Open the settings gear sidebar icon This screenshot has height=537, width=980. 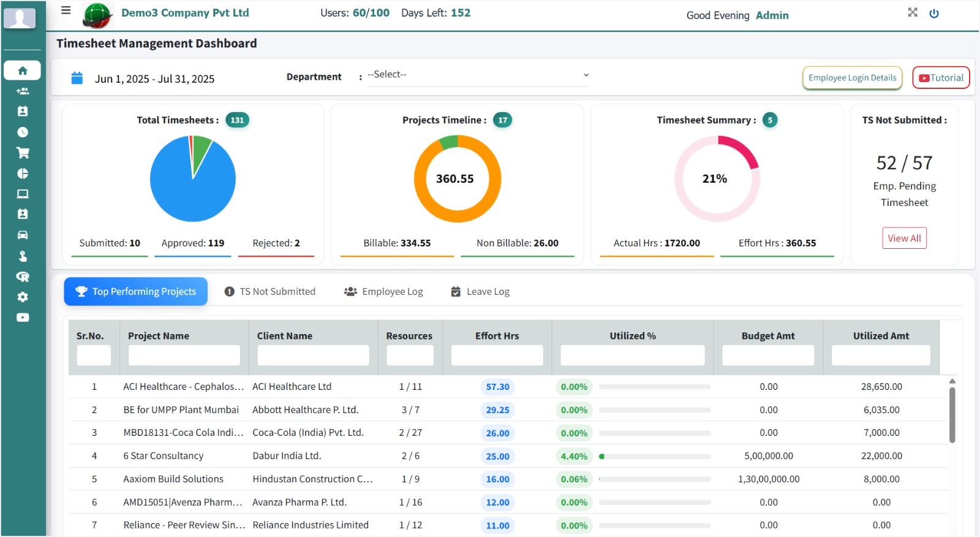[x=23, y=297]
